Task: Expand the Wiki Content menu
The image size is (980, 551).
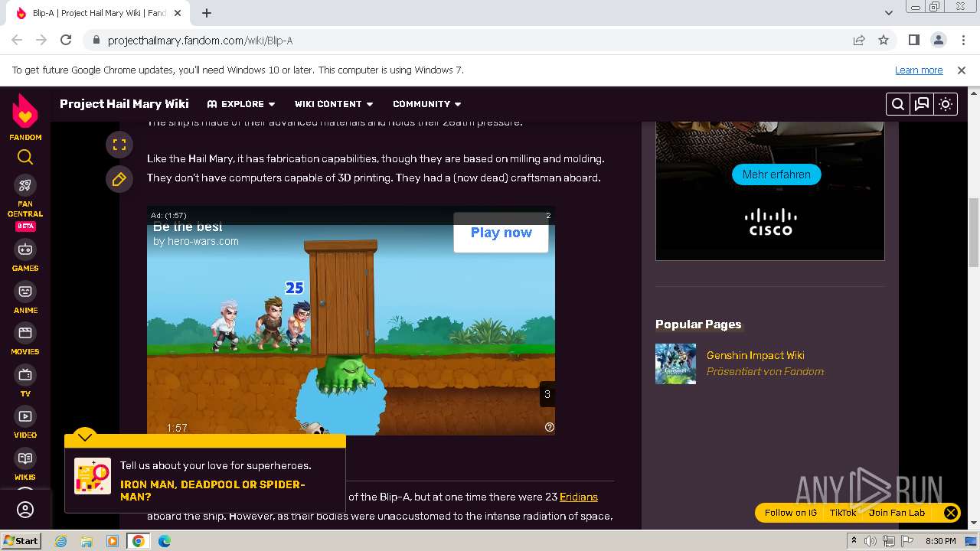Action: pyautogui.click(x=334, y=104)
